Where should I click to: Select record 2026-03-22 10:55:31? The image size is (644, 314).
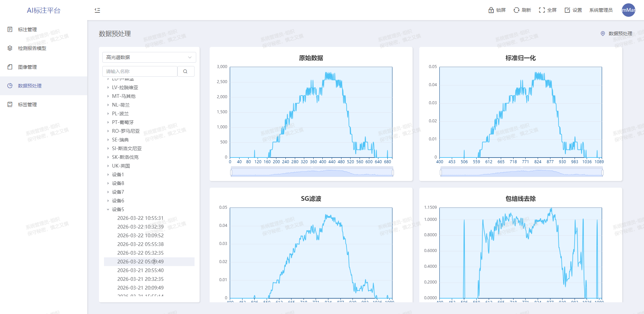tap(140, 218)
